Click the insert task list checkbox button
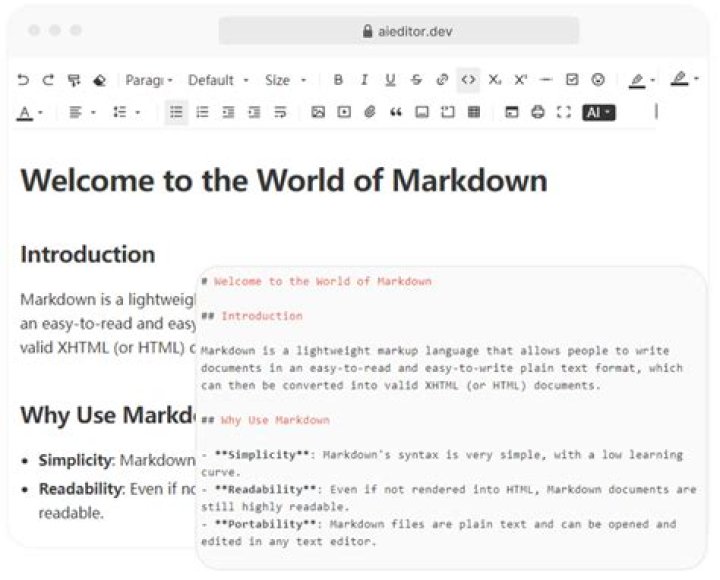Screen dimensions: 720x580 [572, 80]
